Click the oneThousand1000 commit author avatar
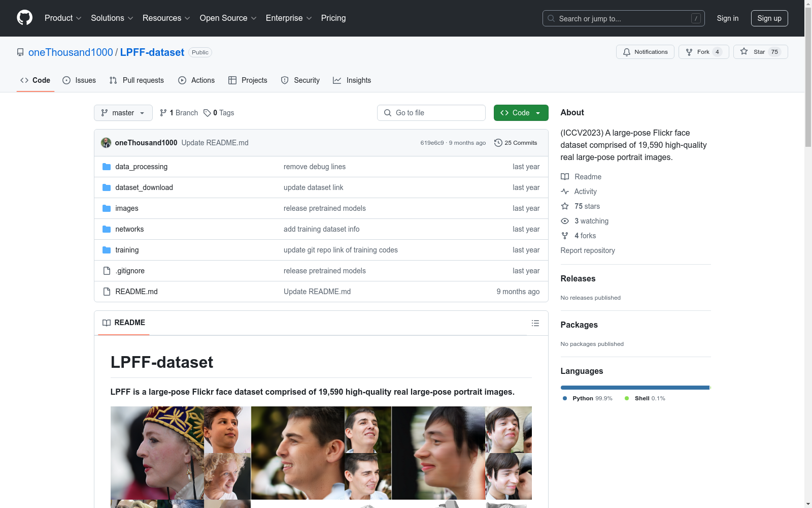The height and width of the screenshot is (508, 812). (x=106, y=143)
